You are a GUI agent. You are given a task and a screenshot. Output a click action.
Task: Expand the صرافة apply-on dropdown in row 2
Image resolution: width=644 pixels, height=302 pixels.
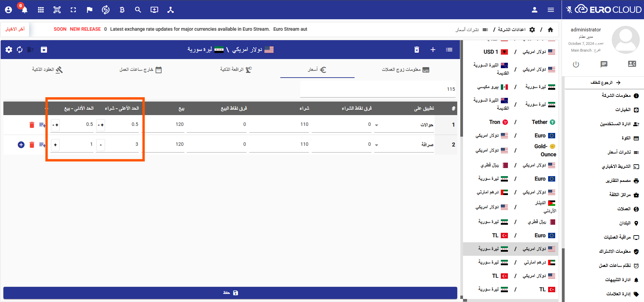coord(377,145)
